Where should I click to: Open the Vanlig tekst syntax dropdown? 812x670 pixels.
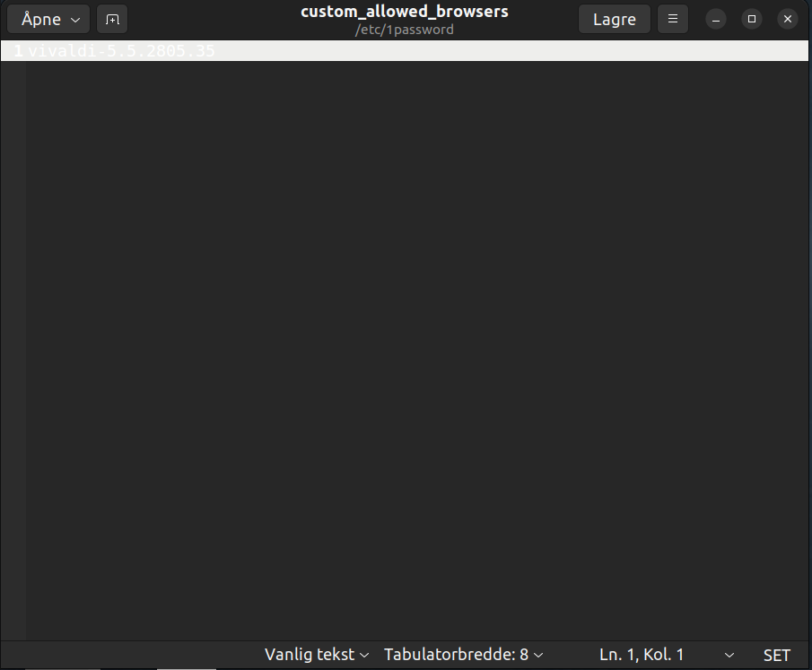tap(317, 655)
